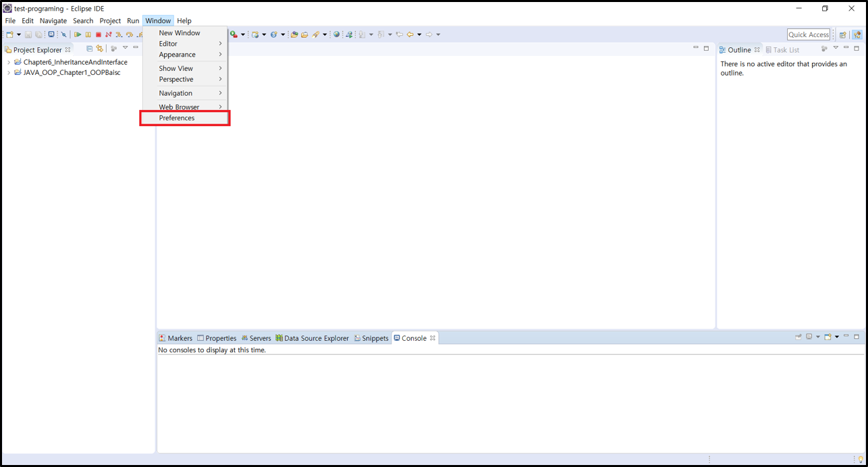Expand the Show View submenu
Image resolution: width=868 pixels, height=467 pixels.
click(x=185, y=68)
